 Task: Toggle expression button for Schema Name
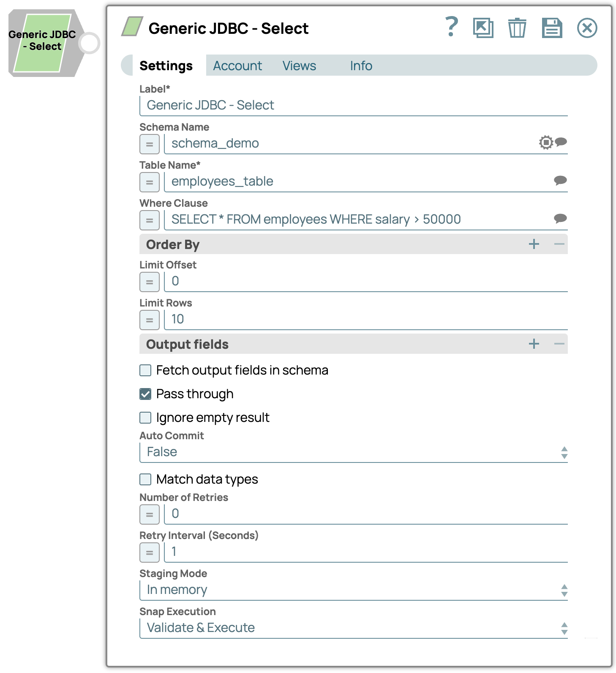coord(150,144)
